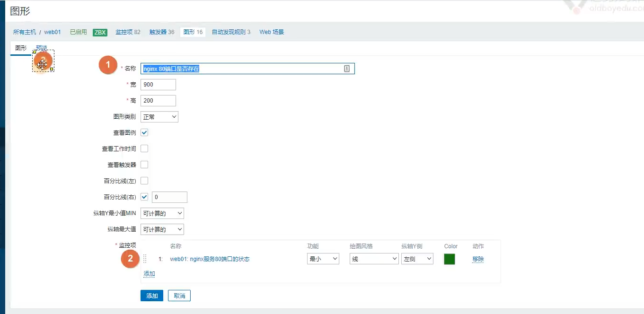The image size is (644, 314).
Task: Click the blue 添加 submit button
Action: [x=152, y=296]
